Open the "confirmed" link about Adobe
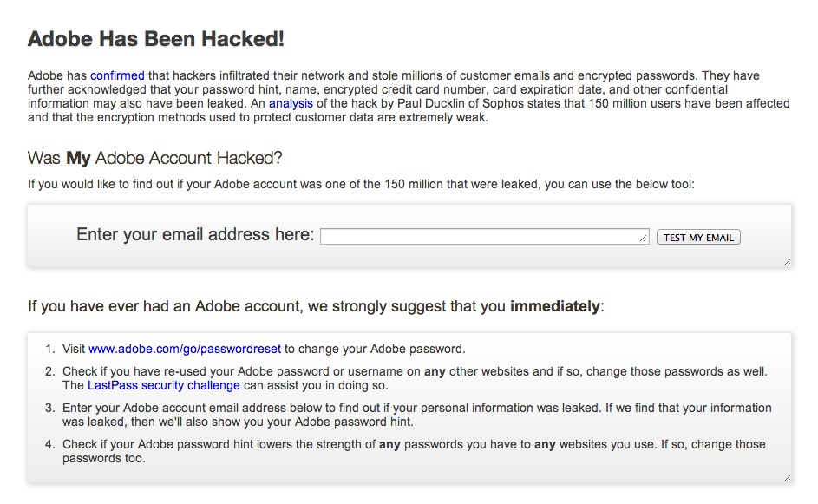 (x=117, y=76)
